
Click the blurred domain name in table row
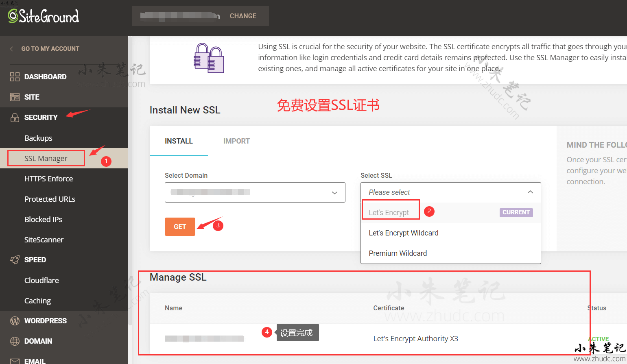click(x=204, y=338)
